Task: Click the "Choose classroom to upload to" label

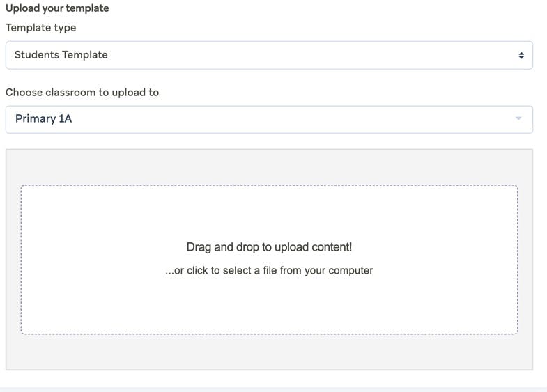Action: (x=82, y=92)
